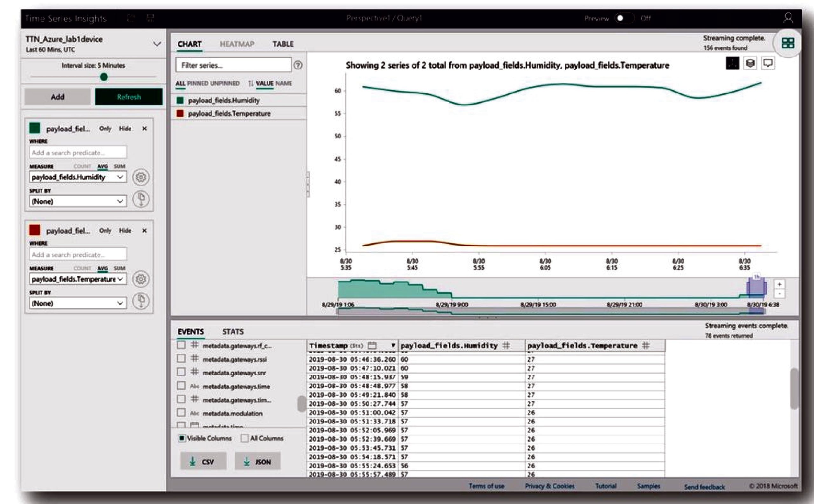Click the events table vertical scrollbar
814x504 pixels.
pyautogui.click(x=794, y=389)
